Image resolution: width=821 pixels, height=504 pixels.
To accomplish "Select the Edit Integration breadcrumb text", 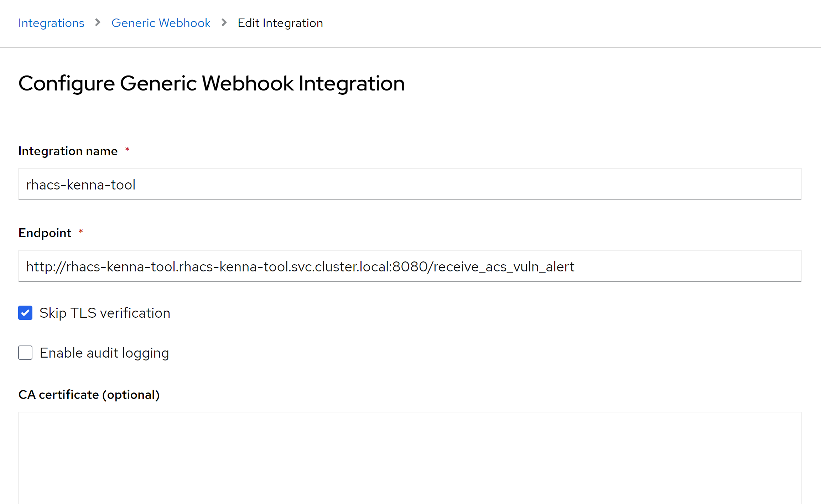I will (x=280, y=23).
